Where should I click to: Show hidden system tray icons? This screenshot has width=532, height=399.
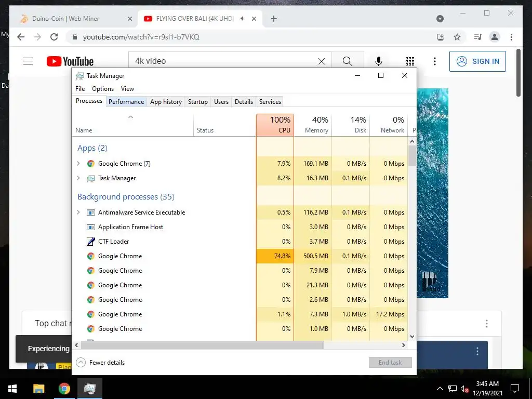click(440, 389)
